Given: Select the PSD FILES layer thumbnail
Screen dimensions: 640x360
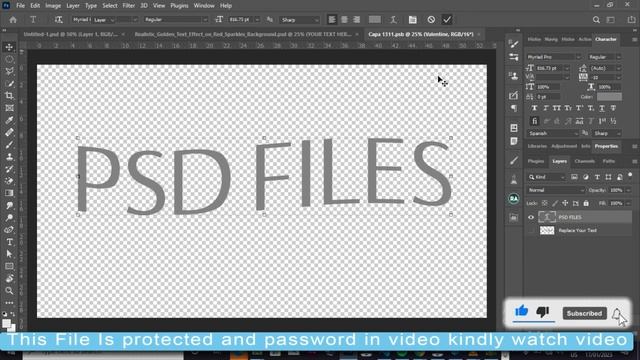Looking at the screenshot, I should [x=547, y=217].
